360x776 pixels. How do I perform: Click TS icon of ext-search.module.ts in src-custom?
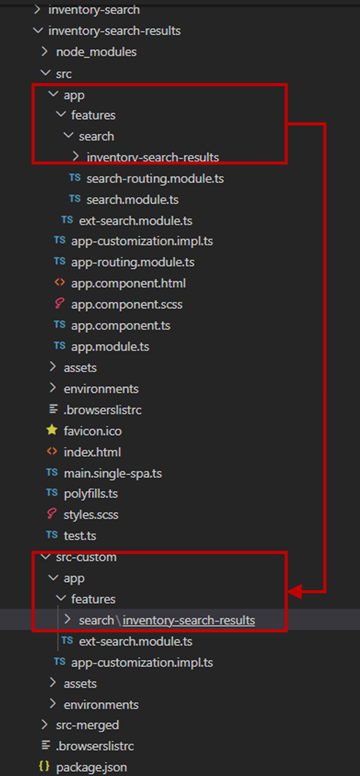(x=67, y=641)
